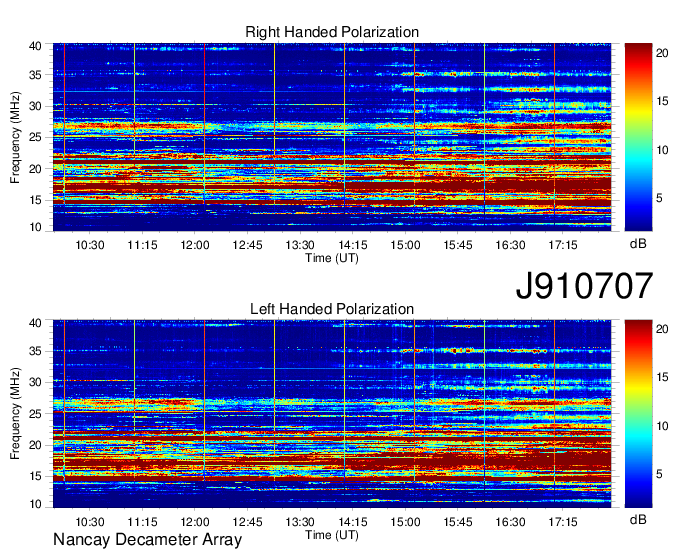Click the 15 MHz tick label on bottom plot
The height and width of the screenshot is (552, 680).
point(35,476)
